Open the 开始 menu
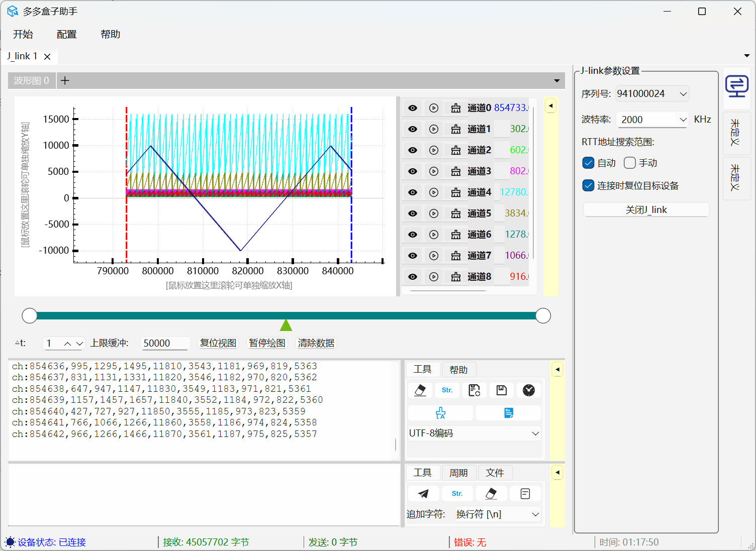This screenshot has height=551, width=756. tap(23, 34)
